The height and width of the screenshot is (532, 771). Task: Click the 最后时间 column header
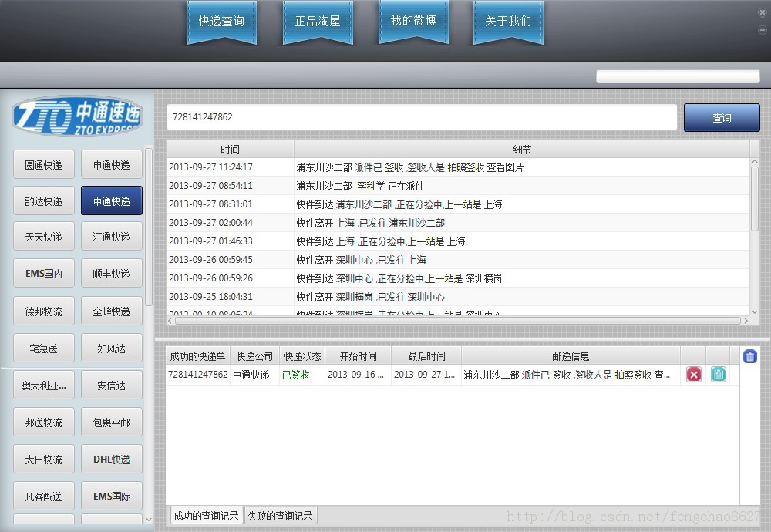426,356
